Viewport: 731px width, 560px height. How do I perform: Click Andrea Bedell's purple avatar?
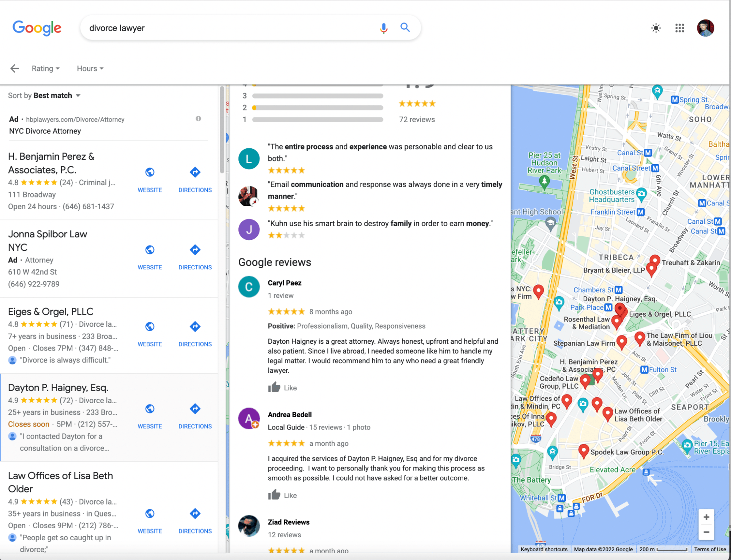pos(249,418)
